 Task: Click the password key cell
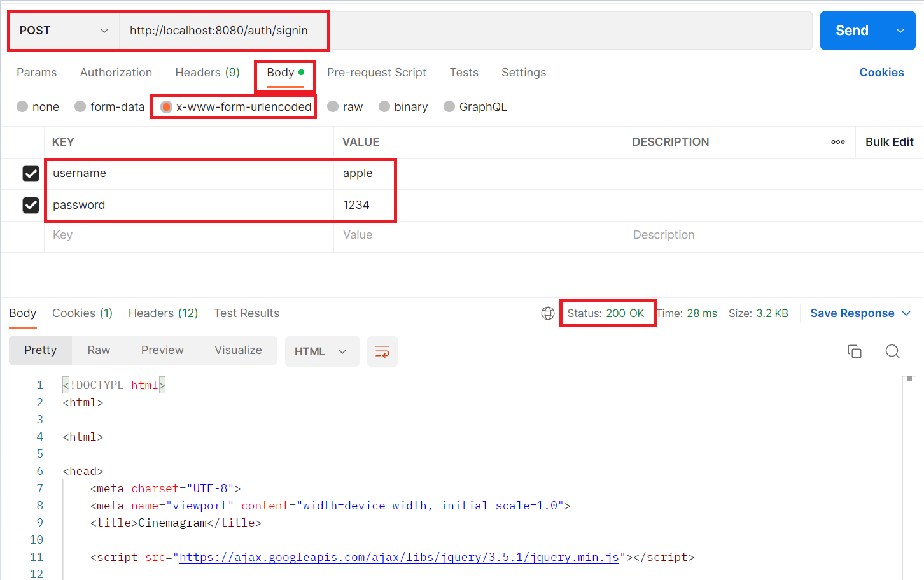tap(189, 205)
